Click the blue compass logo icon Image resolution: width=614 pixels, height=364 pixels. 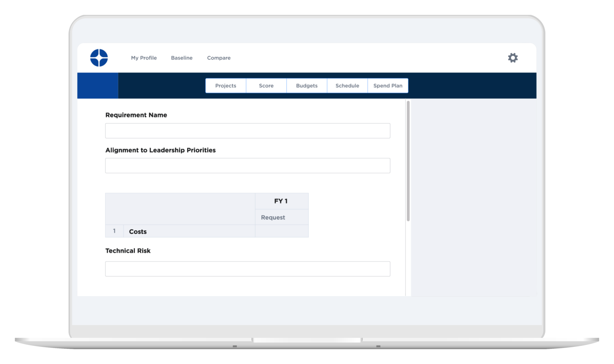coord(99,58)
